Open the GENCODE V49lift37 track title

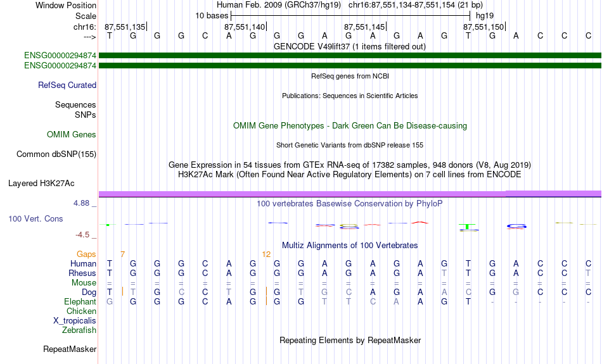tap(350, 47)
